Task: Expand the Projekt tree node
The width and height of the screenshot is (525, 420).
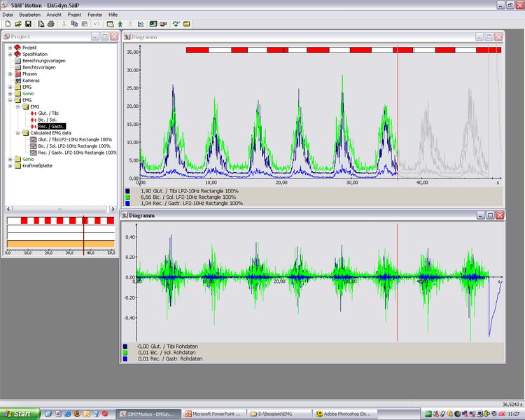Action: (10, 48)
